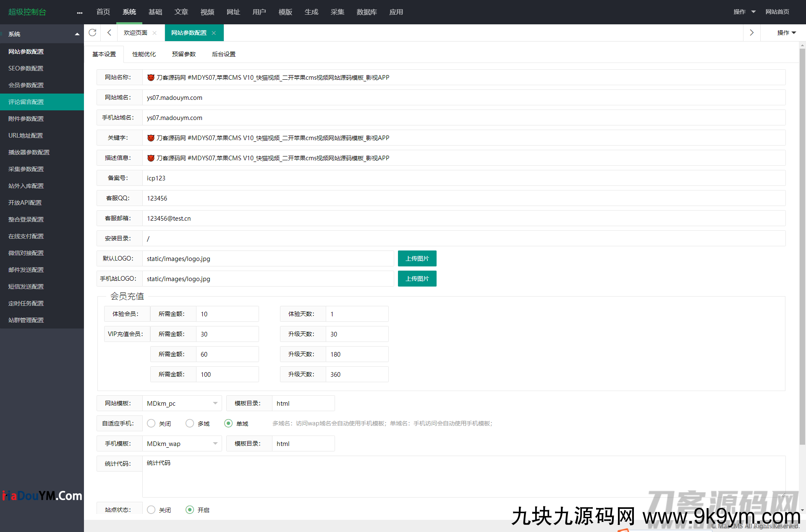The image size is (806, 532).
Task: Switch to the 性能优化 tab
Action: (144, 54)
